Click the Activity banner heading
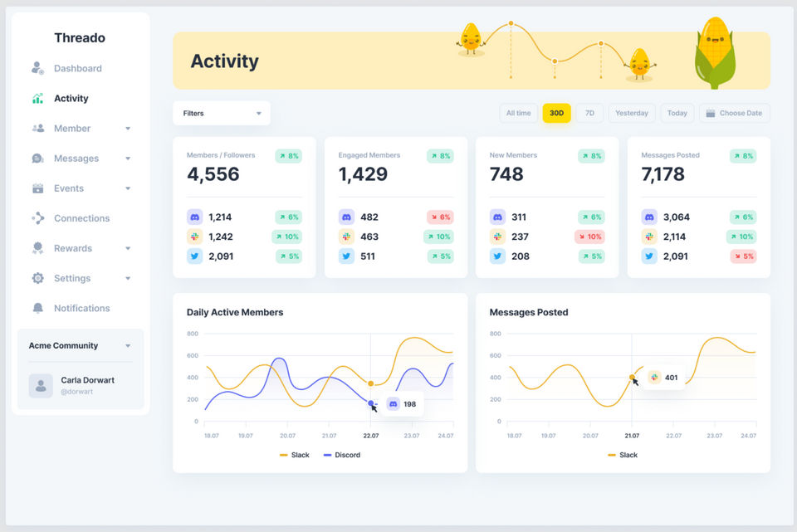Screen dimensions: 797x532 (225, 61)
